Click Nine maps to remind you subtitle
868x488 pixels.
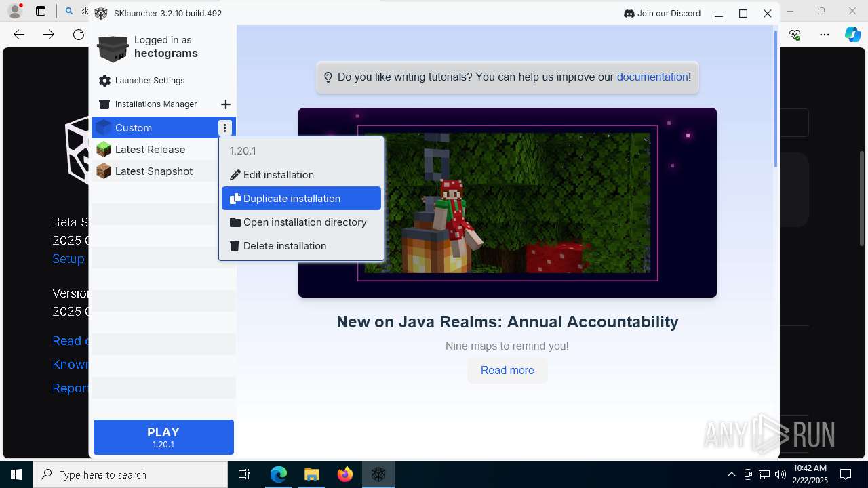coord(507,346)
